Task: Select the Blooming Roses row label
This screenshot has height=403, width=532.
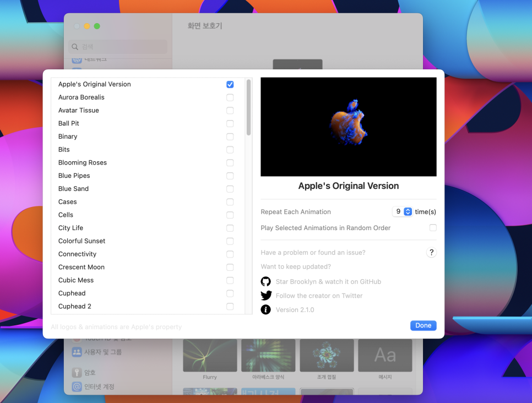Action: (x=83, y=162)
